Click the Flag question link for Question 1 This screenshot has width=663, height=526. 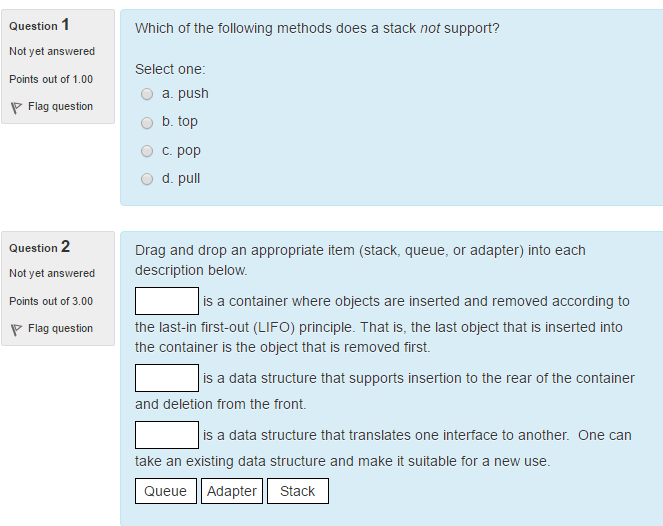(60, 107)
